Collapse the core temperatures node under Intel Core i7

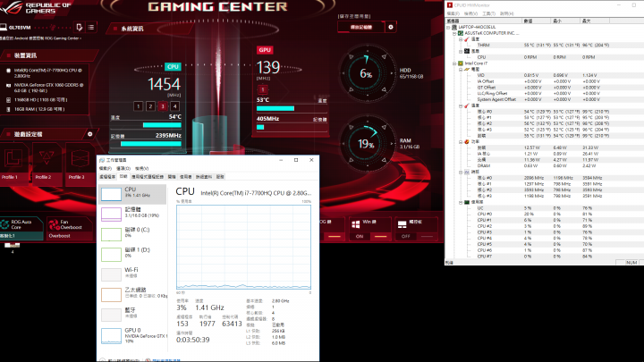pos(461,105)
